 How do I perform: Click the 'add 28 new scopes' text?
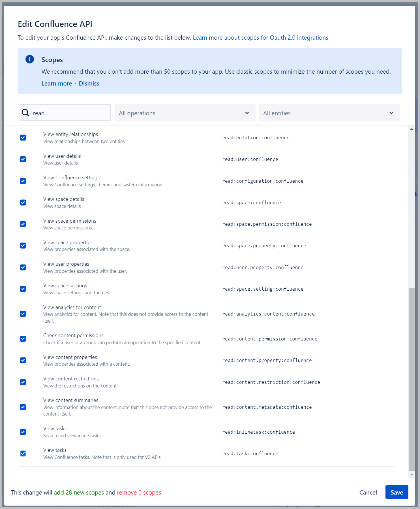tap(79, 493)
